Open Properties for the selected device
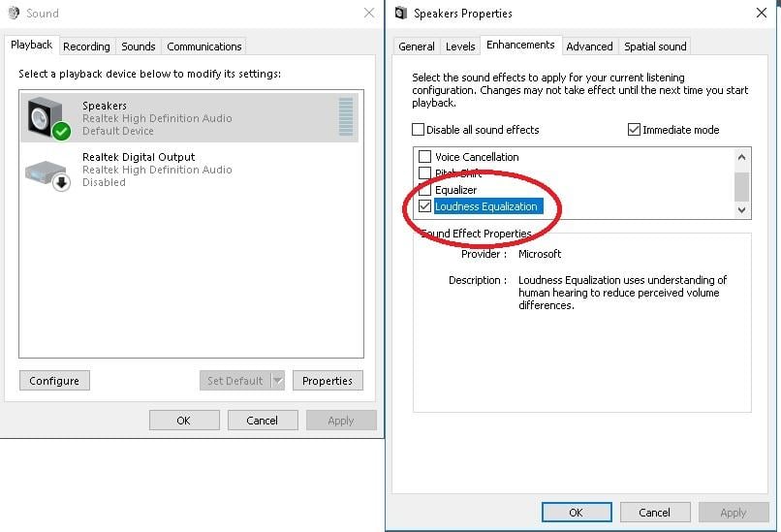Image resolution: width=781 pixels, height=532 pixels. (328, 381)
